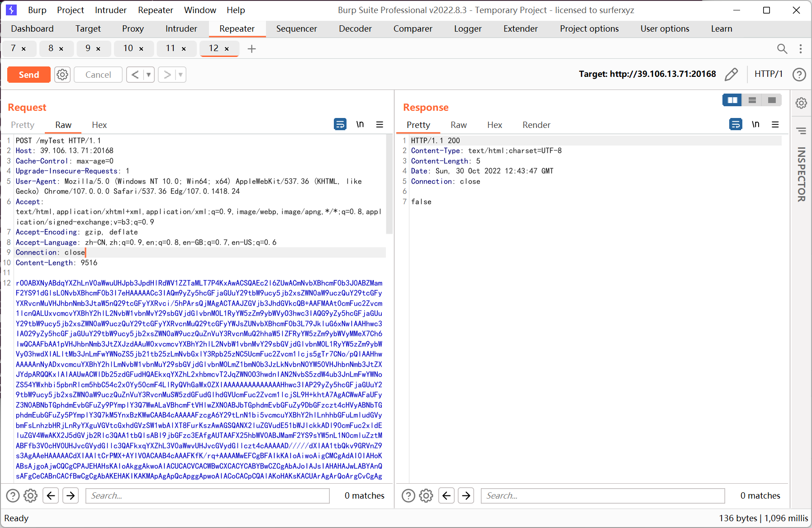Screen dimensions: 812x528
Task: Select combined tabbed layout view
Action: (x=772, y=100)
